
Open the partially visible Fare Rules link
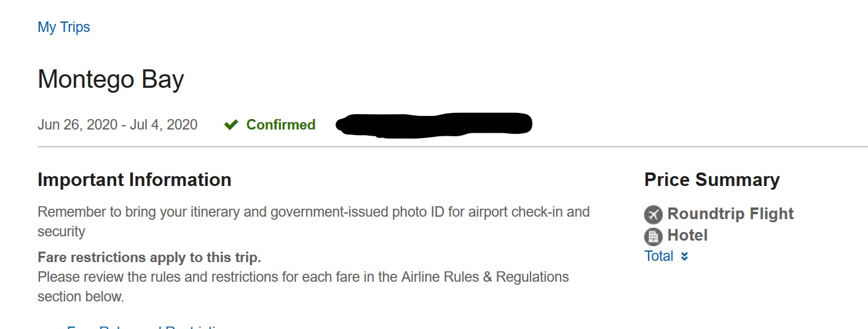coord(148,326)
